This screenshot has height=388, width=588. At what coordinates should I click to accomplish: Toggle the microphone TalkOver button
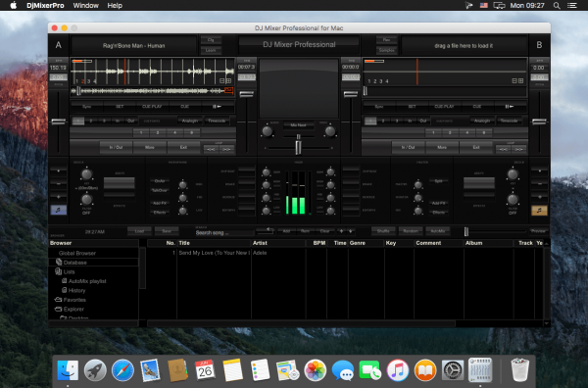click(160, 190)
